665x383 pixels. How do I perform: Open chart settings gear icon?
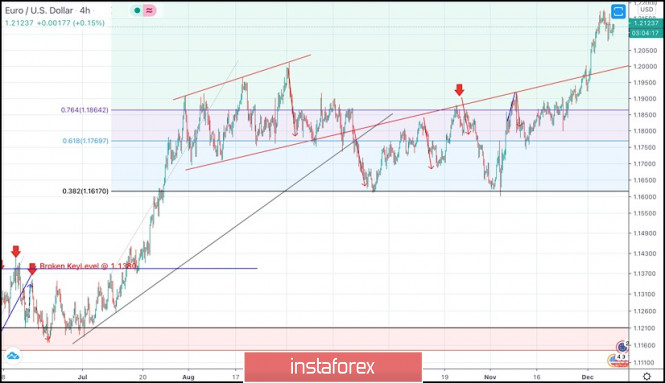647,376
